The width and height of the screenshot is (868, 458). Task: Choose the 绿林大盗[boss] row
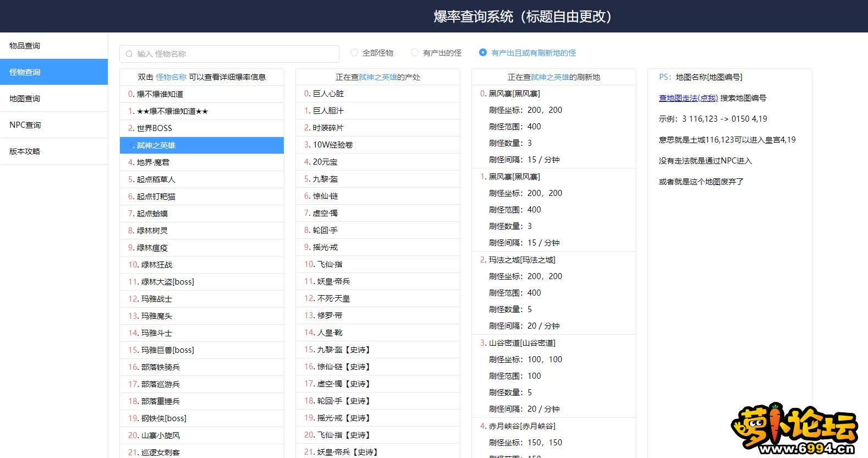(202, 282)
